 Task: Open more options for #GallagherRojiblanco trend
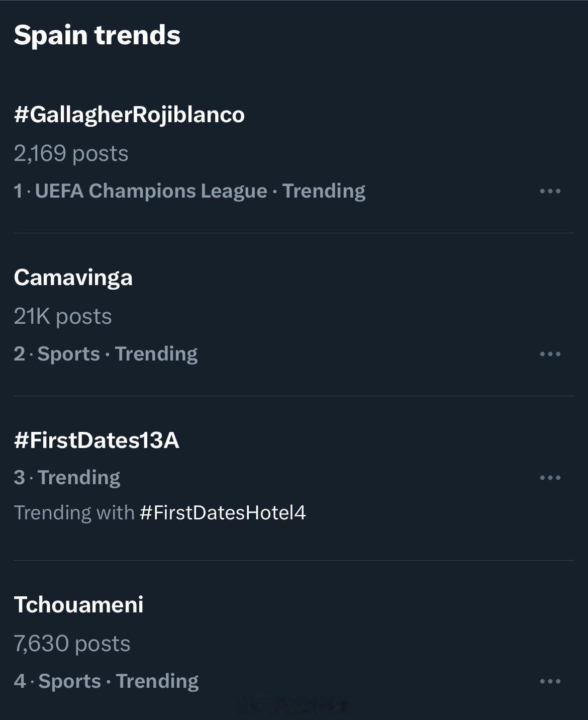(x=550, y=191)
